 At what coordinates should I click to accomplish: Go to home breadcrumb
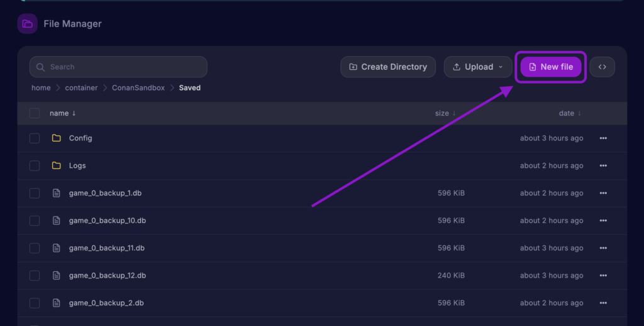click(41, 88)
